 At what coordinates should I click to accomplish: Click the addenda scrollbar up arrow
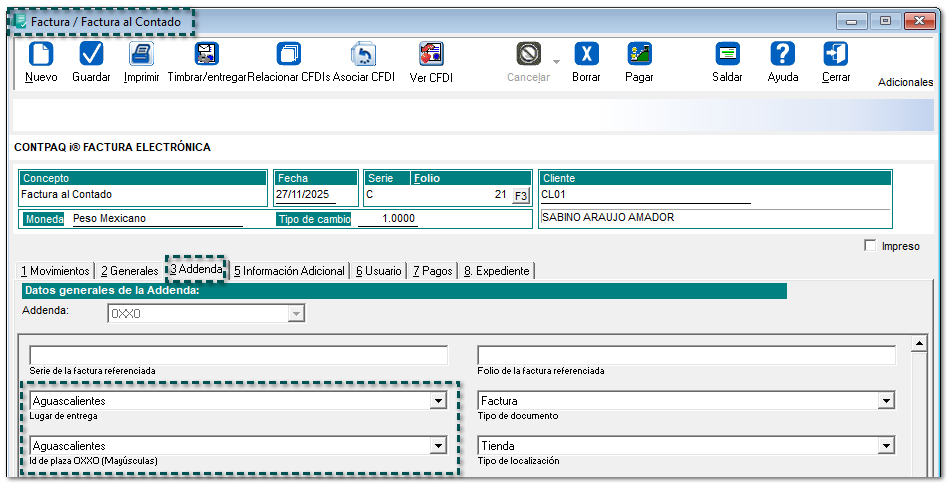tap(919, 344)
